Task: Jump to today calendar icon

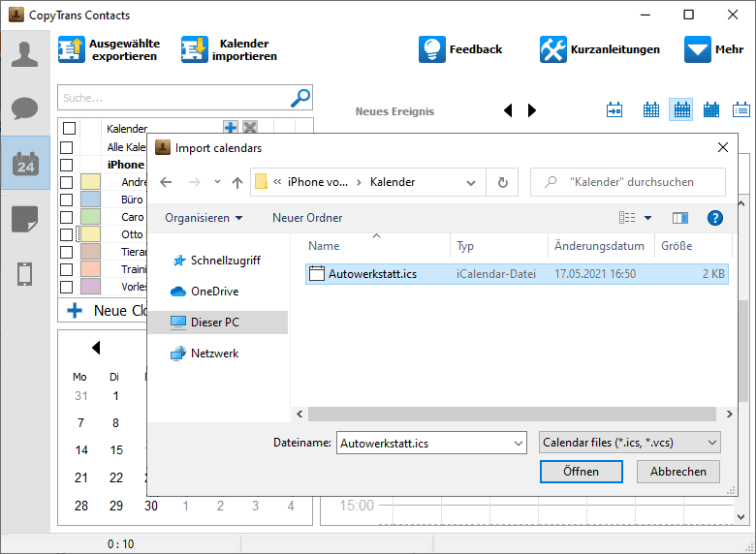Action: coord(614,109)
